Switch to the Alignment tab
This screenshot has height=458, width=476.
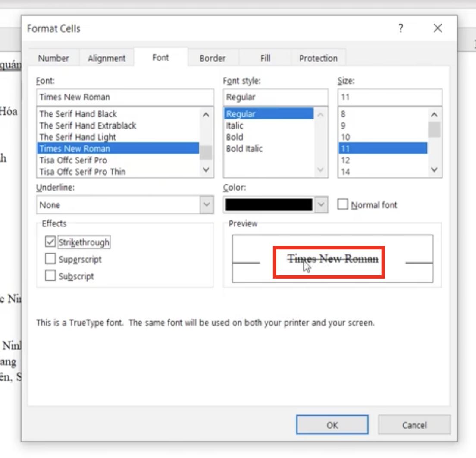tap(106, 58)
